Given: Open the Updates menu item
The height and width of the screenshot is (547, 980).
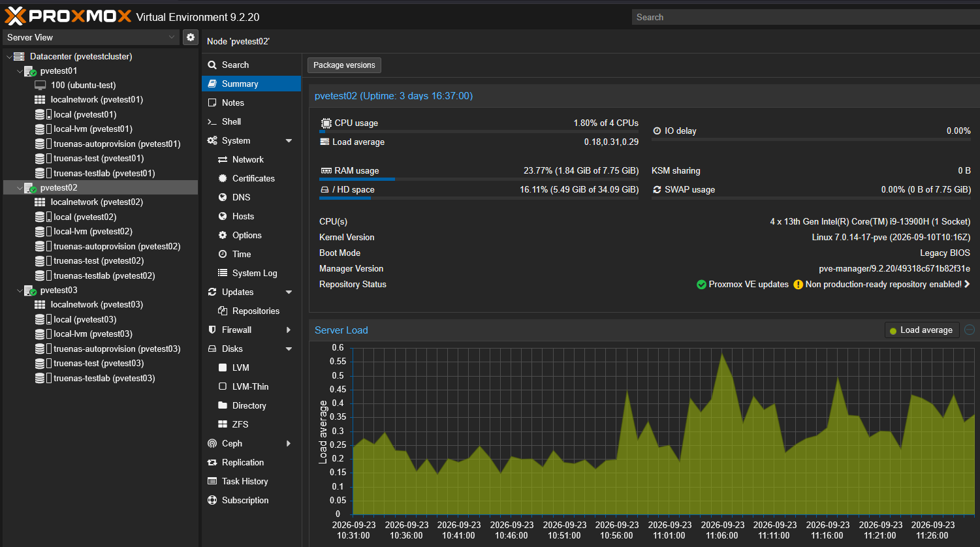Looking at the screenshot, I should 251,292.
